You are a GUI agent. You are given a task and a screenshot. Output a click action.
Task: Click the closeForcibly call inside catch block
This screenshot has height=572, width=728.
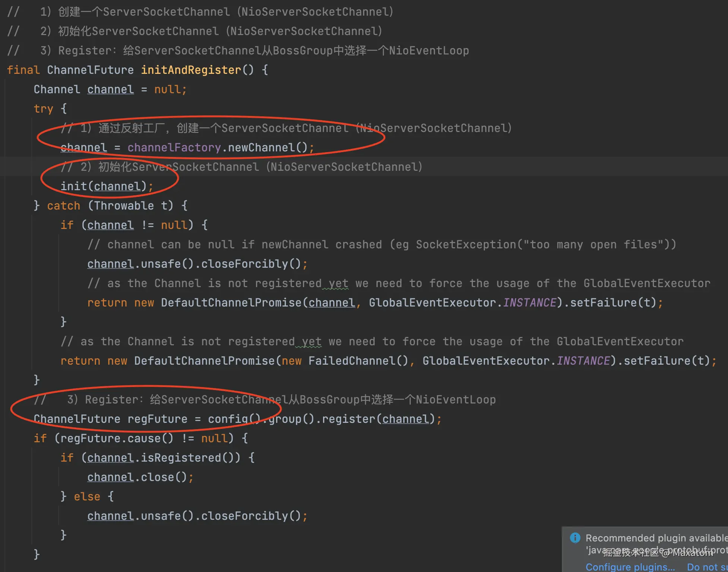(x=244, y=264)
